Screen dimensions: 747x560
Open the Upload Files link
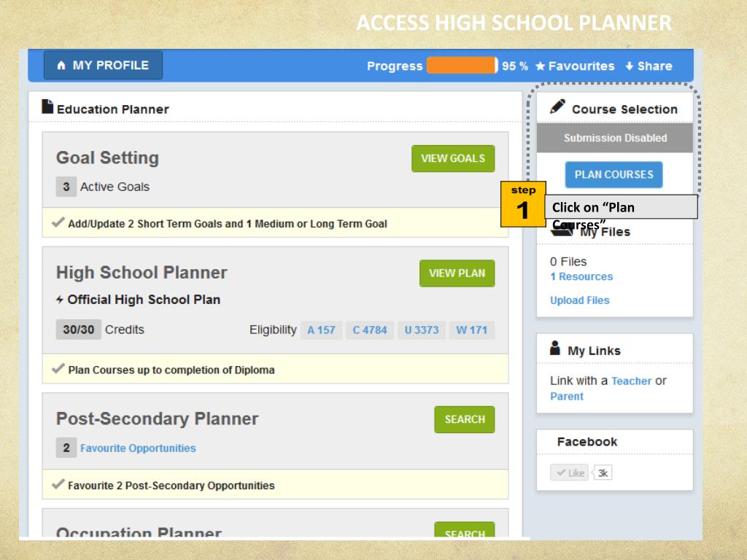[579, 300]
